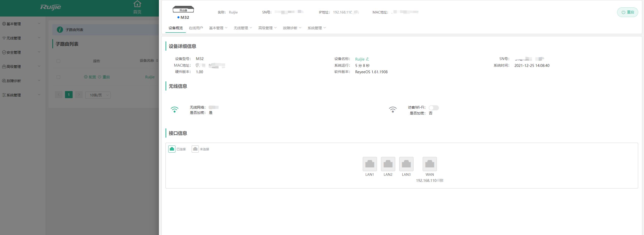Select the LAN2 port icon
This screenshot has width=644, height=235.
[388, 164]
